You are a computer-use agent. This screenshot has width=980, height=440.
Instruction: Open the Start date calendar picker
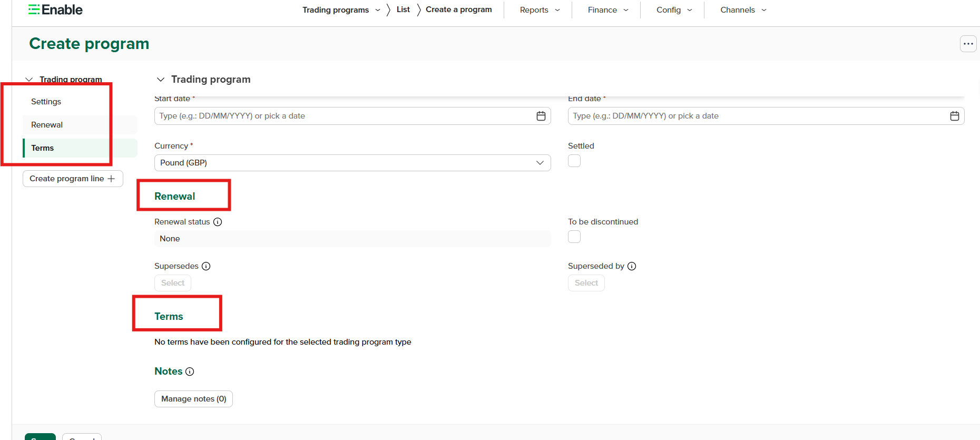(541, 116)
